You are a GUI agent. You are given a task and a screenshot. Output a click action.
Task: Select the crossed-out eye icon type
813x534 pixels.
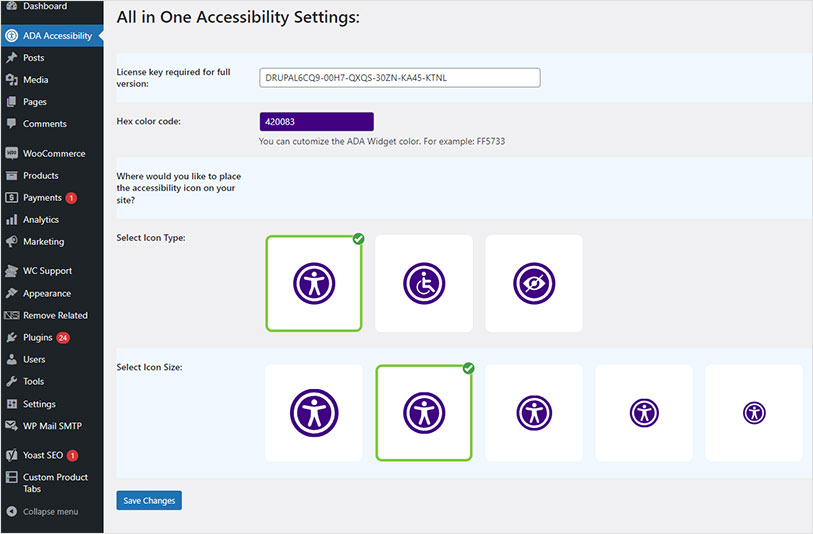click(x=534, y=284)
